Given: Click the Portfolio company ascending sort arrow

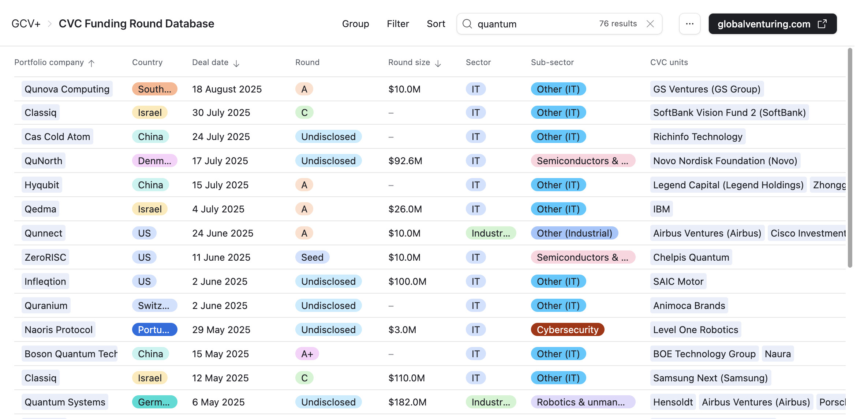Looking at the screenshot, I should pos(91,63).
